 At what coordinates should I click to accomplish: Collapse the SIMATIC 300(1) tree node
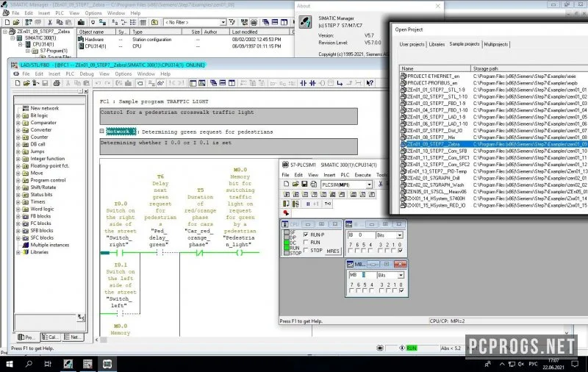click(x=12, y=38)
